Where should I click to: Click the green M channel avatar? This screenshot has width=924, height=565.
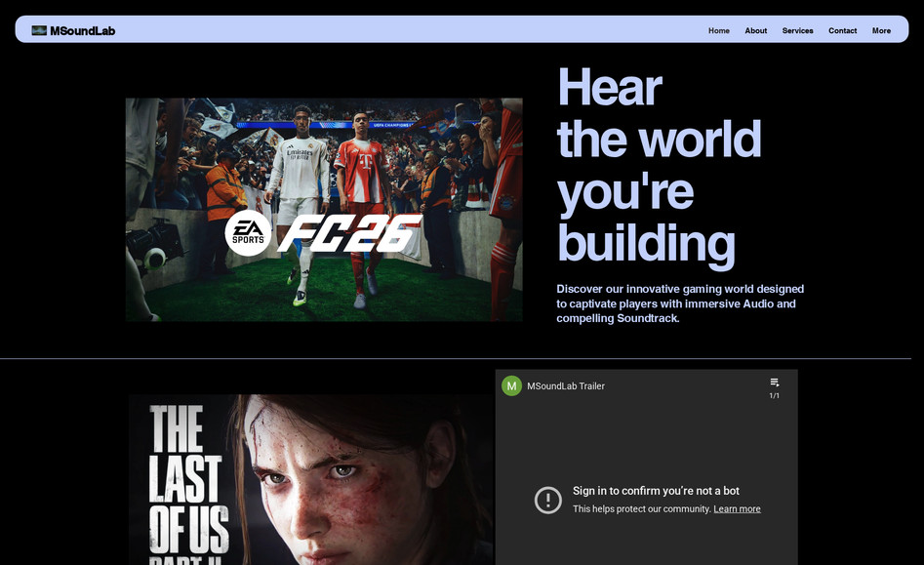(511, 385)
